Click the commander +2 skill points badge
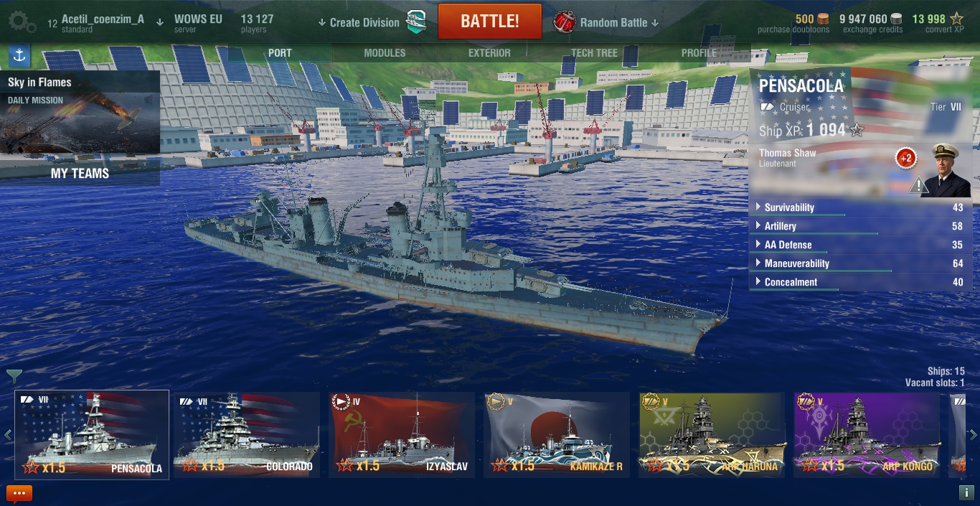 click(x=905, y=158)
